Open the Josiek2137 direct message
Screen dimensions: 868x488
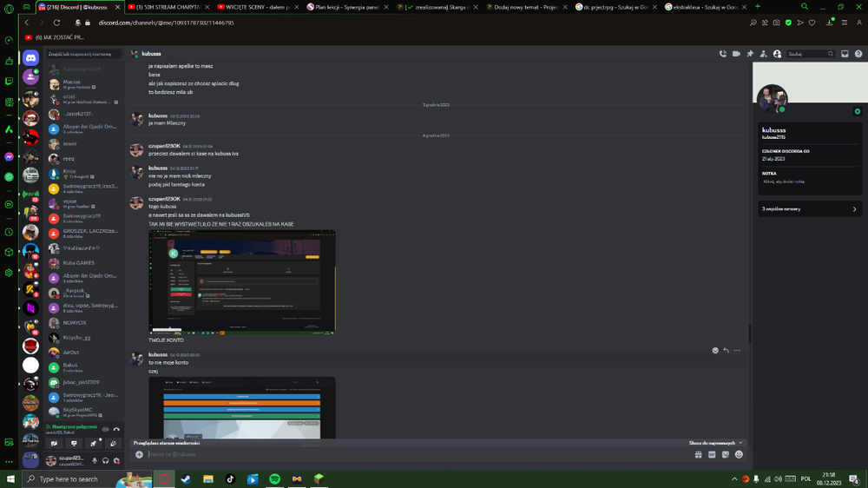[x=84, y=114]
